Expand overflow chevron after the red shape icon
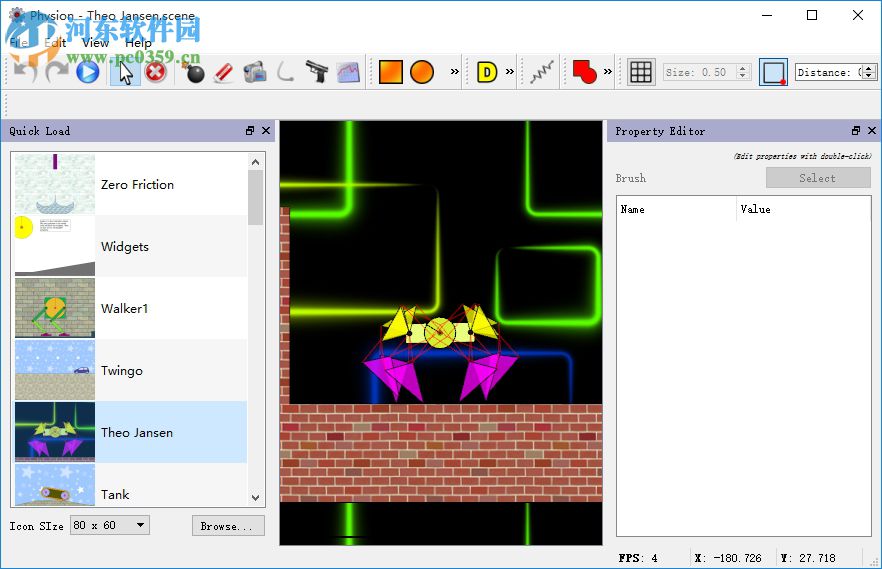The image size is (882, 569). (607, 72)
